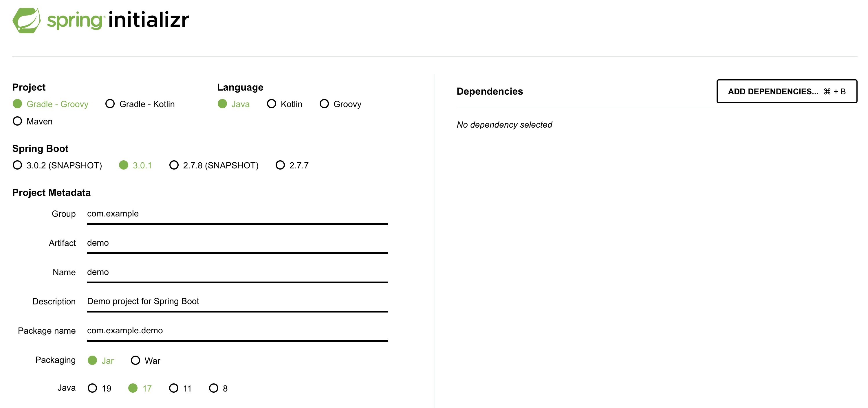Select Gradle - Kotlin project type
The image size is (868, 408).
coord(110,104)
